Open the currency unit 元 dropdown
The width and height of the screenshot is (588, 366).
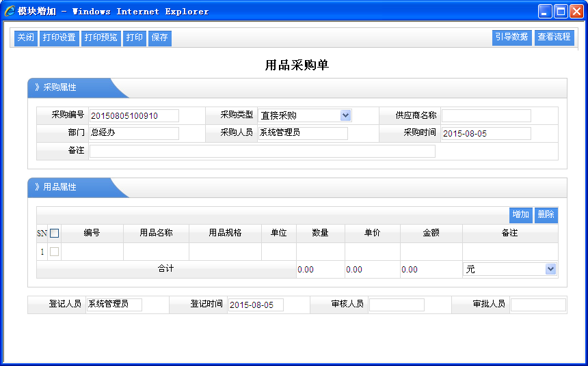(x=550, y=270)
